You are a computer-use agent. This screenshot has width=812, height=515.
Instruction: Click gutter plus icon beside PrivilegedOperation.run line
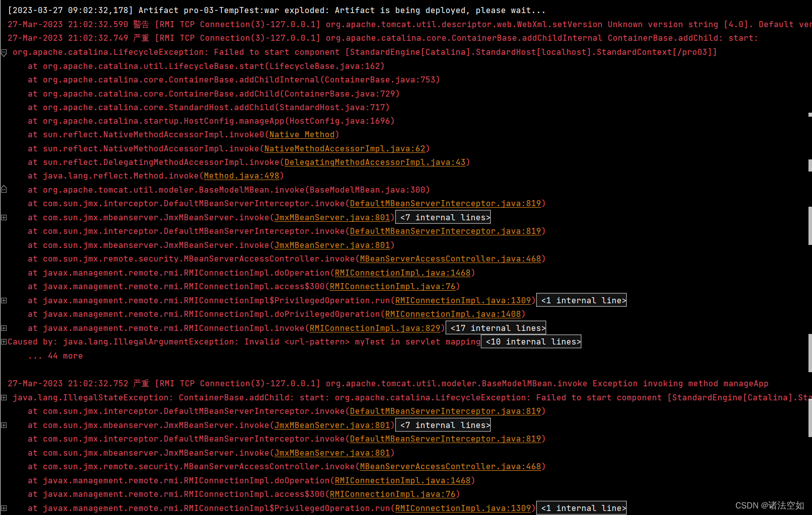[4, 300]
